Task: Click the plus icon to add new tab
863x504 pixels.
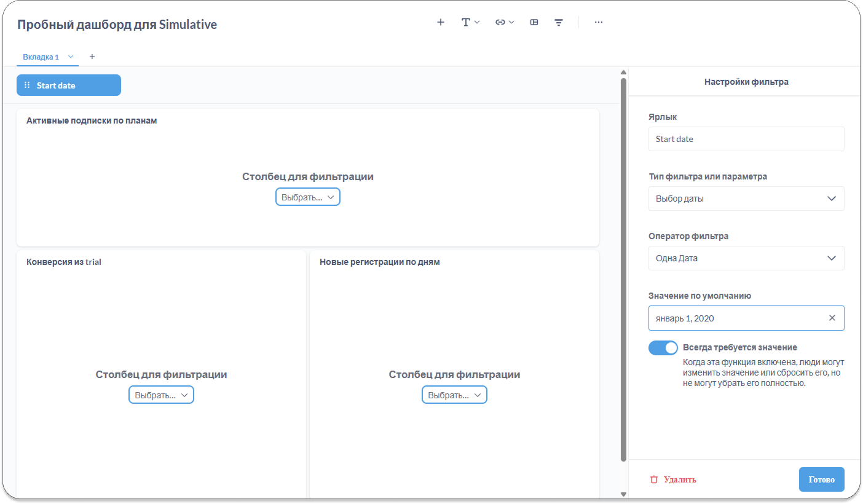Action: tap(92, 57)
